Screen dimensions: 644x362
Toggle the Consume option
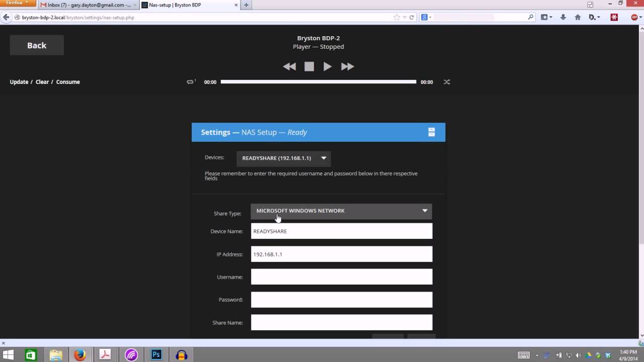click(x=68, y=82)
